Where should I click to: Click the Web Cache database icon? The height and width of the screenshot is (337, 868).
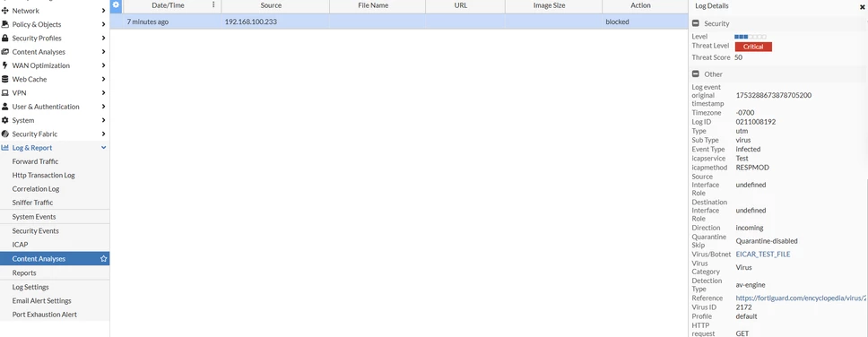[5, 79]
